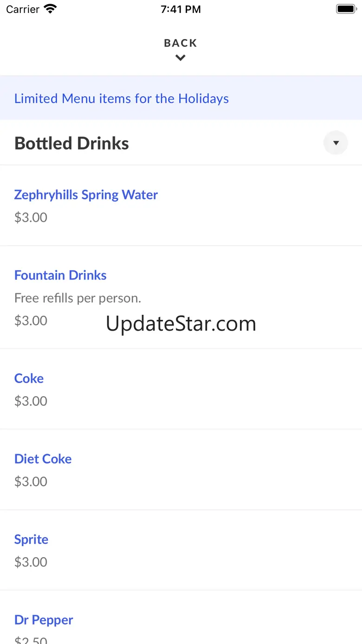Click the $3.00 price under Sprite
The height and width of the screenshot is (644, 362).
[31, 562]
